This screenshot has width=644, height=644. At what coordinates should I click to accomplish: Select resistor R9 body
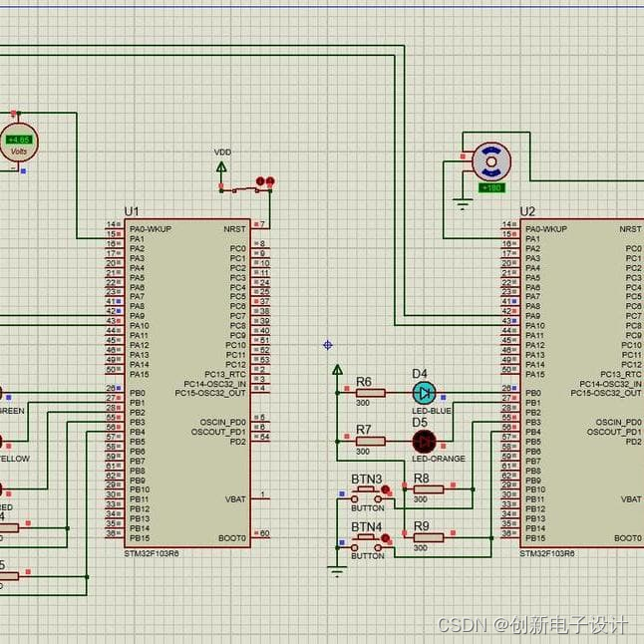429,537
